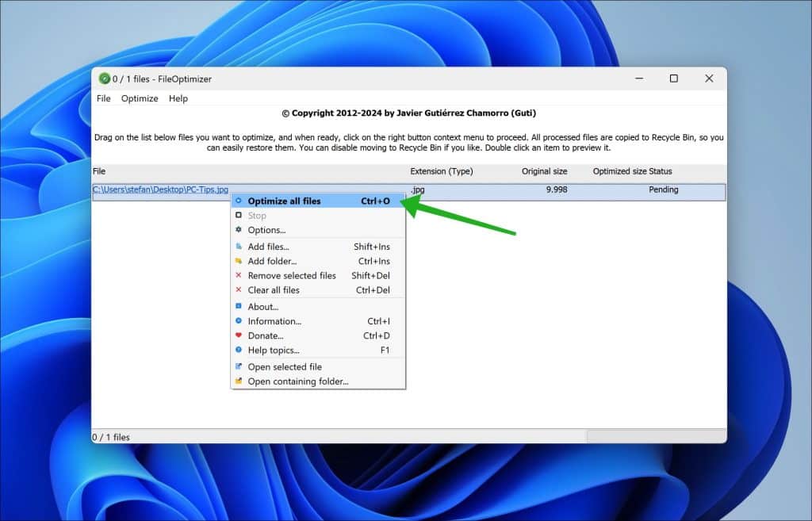This screenshot has width=812, height=521.
Task: Click the Add folder icon
Action: (238, 260)
